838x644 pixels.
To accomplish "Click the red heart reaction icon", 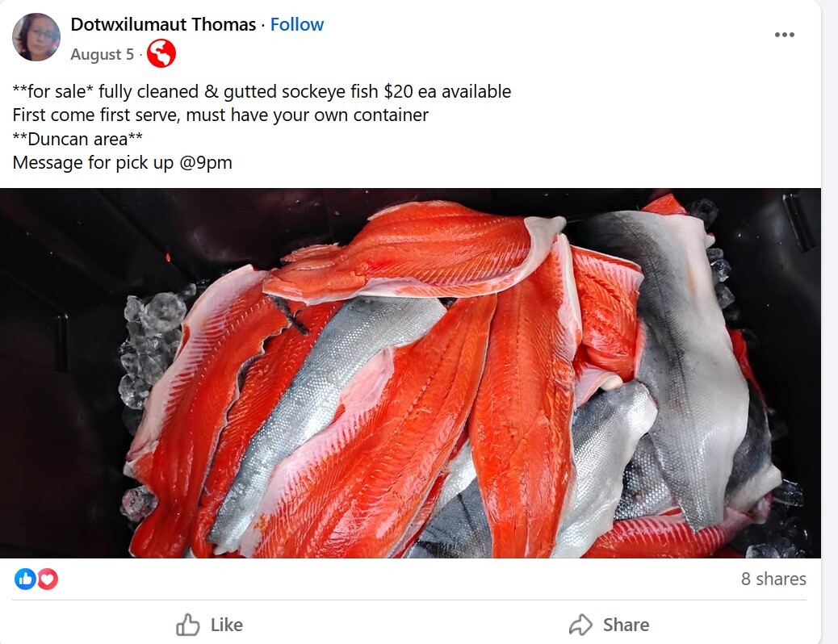I will tap(47, 579).
